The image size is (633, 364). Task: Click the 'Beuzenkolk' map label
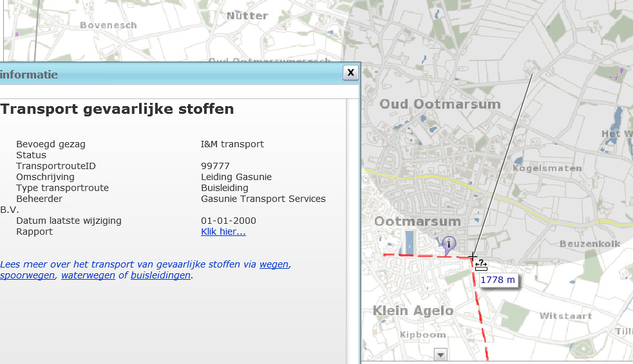tap(590, 244)
